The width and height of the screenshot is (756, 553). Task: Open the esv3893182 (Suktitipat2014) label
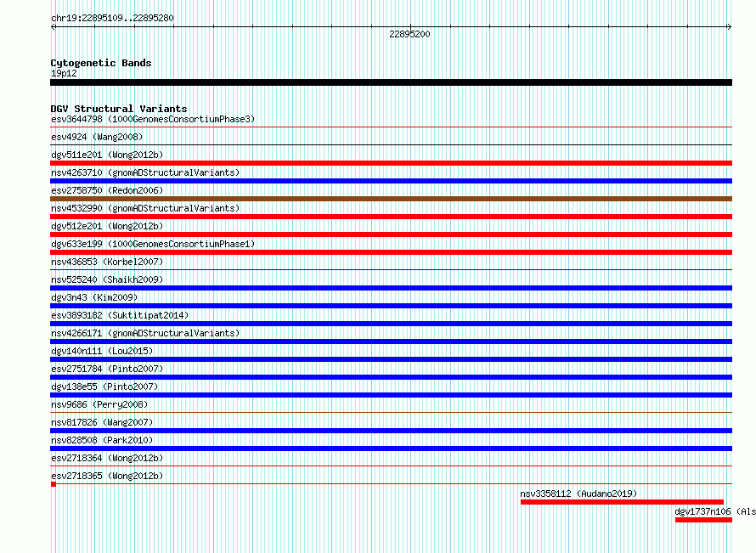coord(120,315)
